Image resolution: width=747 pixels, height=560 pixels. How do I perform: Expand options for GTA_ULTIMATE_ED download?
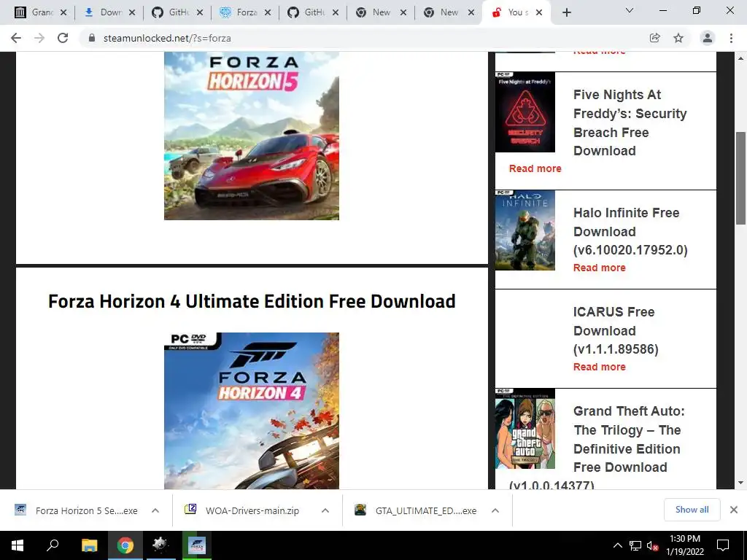click(x=495, y=510)
